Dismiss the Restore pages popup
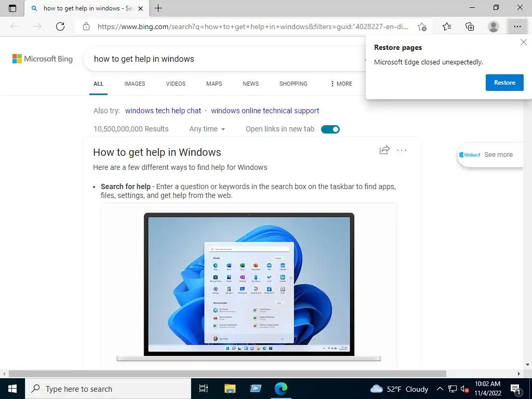This screenshot has width=532, height=399. 524,43
